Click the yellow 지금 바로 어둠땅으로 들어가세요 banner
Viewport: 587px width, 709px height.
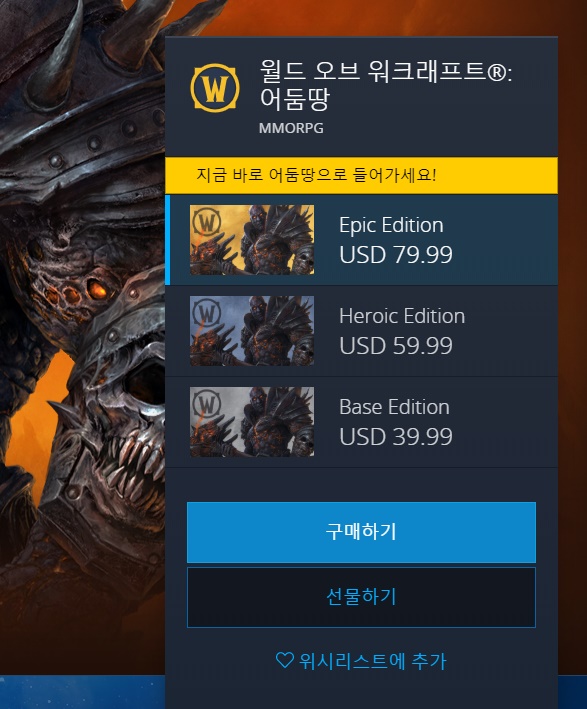[361, 175]
